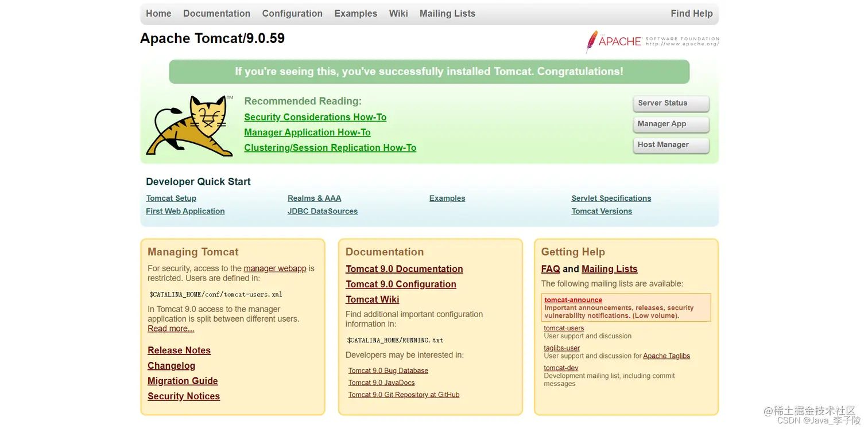The image size is (868, 429).
Task: Click the Apache Tomcat/9.0.59 heading
Action: [212, 38]
